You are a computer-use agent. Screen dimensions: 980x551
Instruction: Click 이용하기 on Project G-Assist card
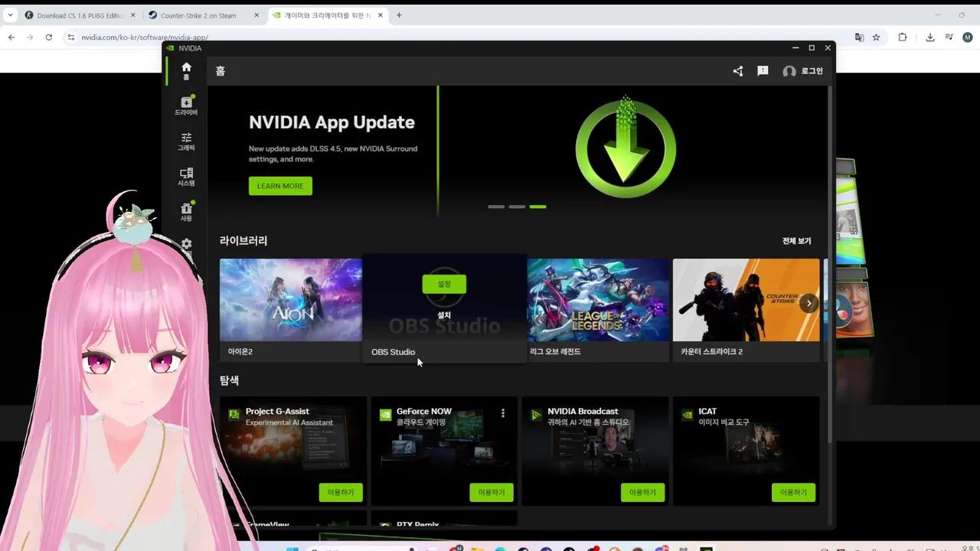[x=341, y=492]
